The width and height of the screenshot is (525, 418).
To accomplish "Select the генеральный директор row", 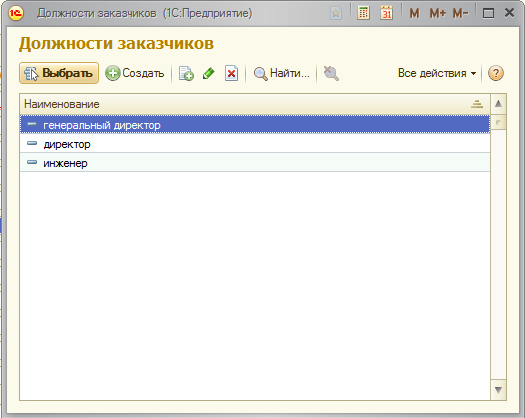I will click(x=255, y=125).
